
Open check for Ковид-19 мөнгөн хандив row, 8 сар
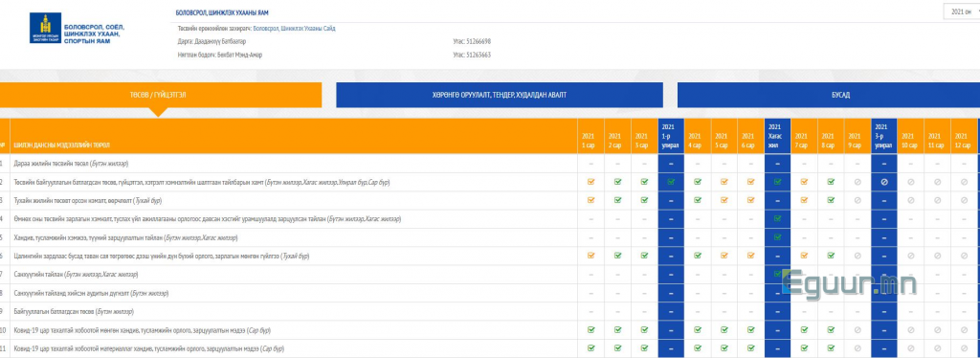click(831, 330)
